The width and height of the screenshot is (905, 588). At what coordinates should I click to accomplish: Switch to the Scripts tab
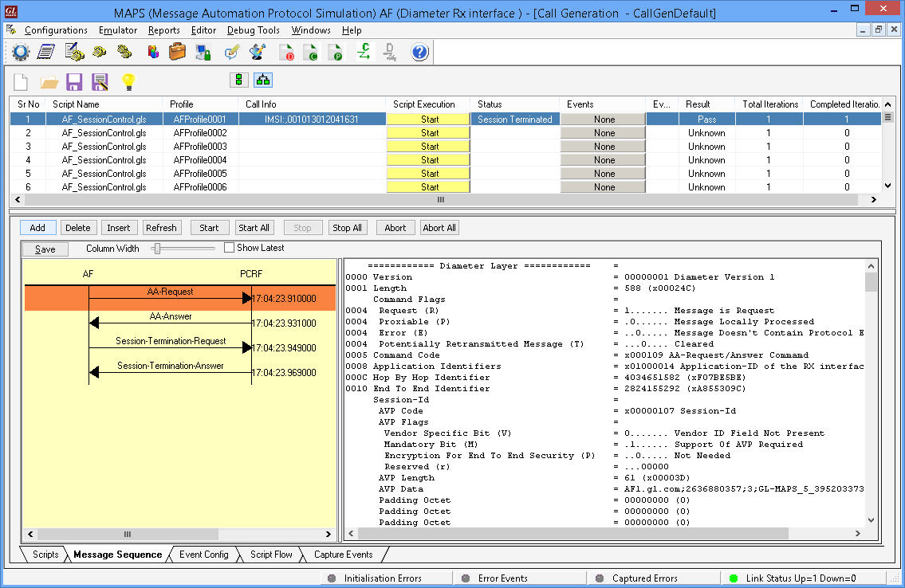pyautogui.click(x=45, y=555)
